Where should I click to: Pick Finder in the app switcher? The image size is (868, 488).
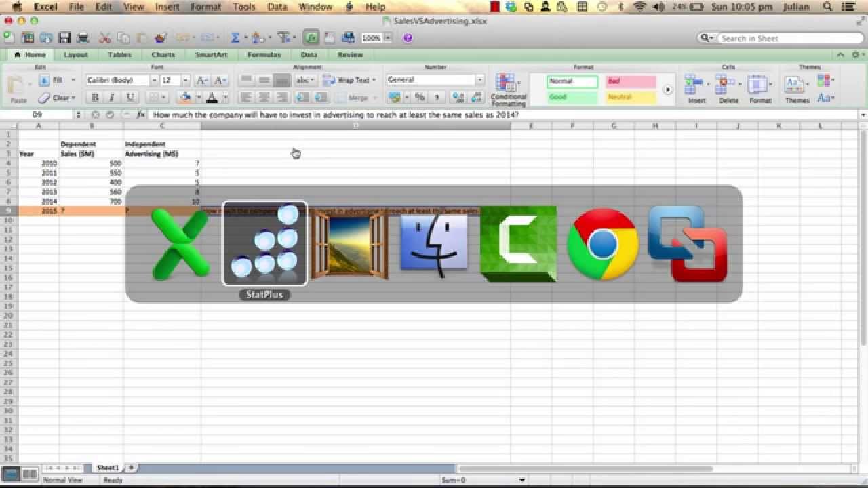pyautogui.click(x=434, y=244)
